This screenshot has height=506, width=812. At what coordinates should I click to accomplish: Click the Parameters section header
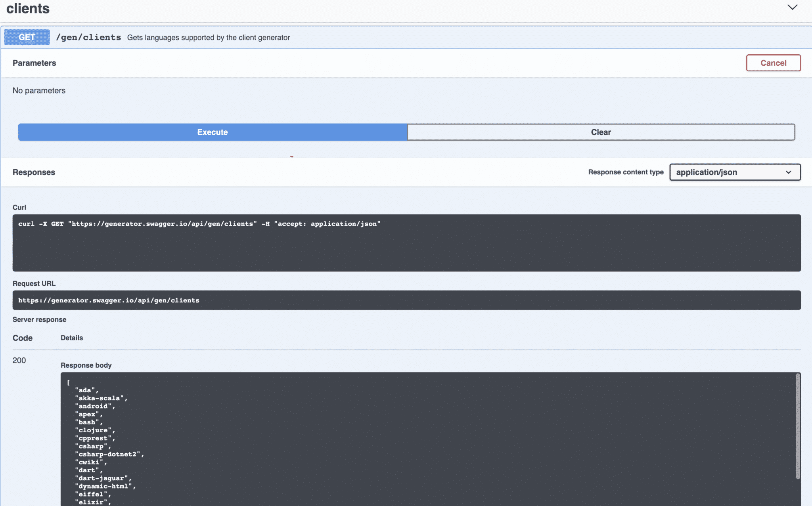[34, 63]
